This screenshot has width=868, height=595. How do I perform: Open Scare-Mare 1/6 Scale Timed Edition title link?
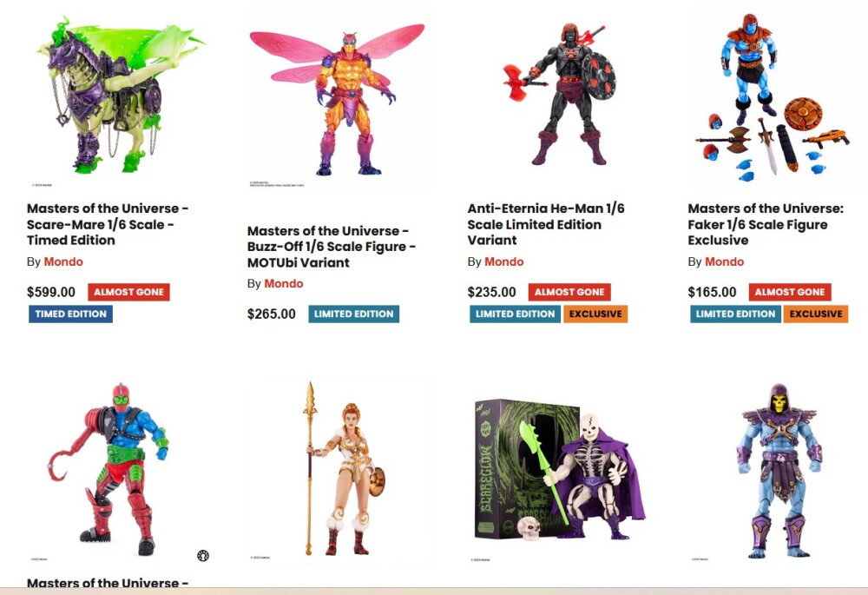pyautogui.click(x=108, y=224)
